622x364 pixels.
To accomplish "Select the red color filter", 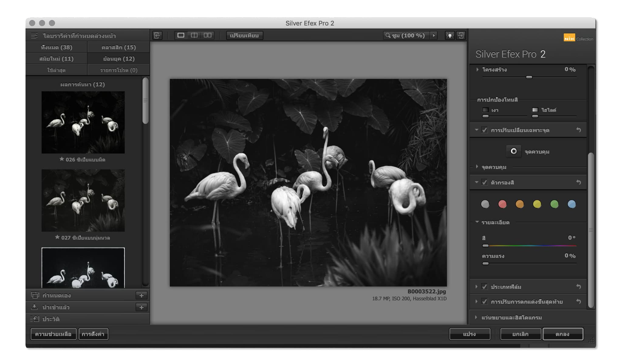I will (x=502, y=204).
